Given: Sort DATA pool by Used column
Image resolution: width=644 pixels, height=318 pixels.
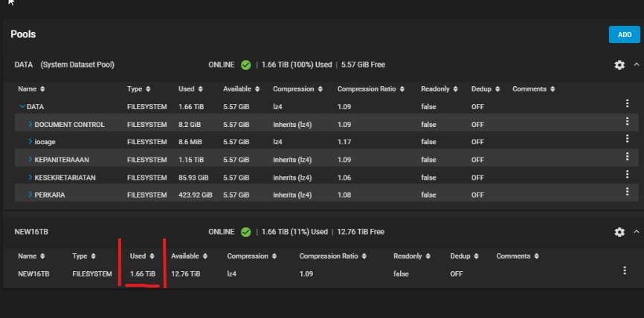Looking at the screenshot, I should 190,89.
